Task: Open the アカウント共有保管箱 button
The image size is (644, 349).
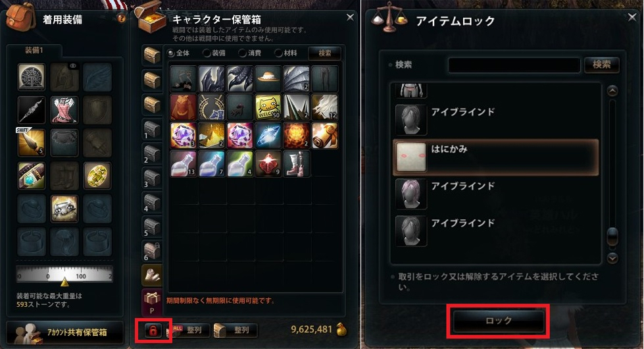Action: (65, 332)
